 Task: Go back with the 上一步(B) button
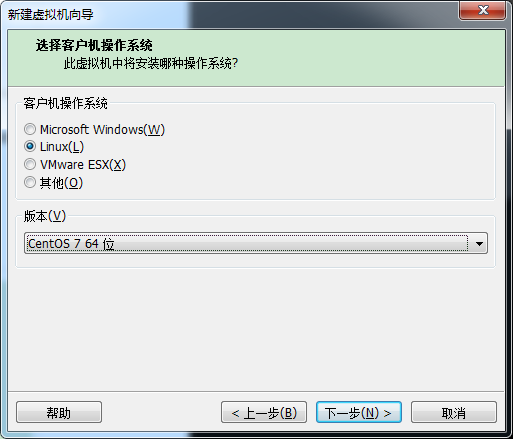coord(264,413)
